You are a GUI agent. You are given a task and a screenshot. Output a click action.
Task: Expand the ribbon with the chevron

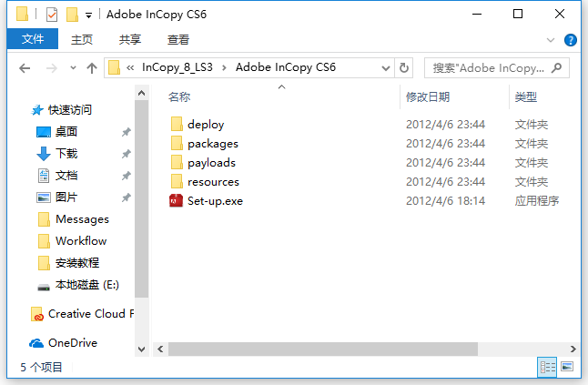tap(550, 40)
